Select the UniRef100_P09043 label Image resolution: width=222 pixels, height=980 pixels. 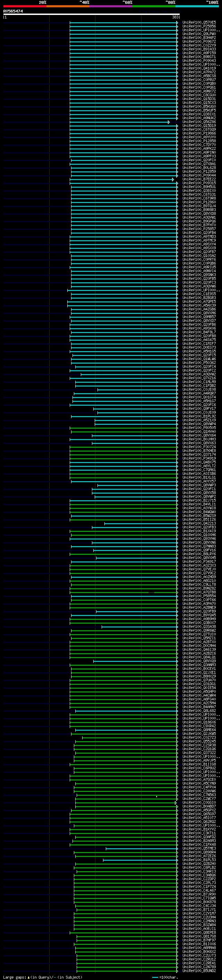[199, 60]
